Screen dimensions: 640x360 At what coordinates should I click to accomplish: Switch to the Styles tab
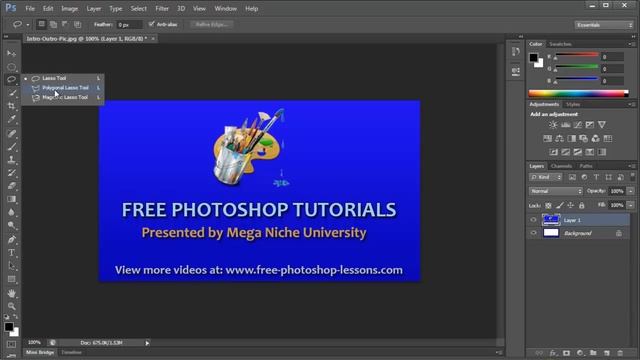point(573,104)
